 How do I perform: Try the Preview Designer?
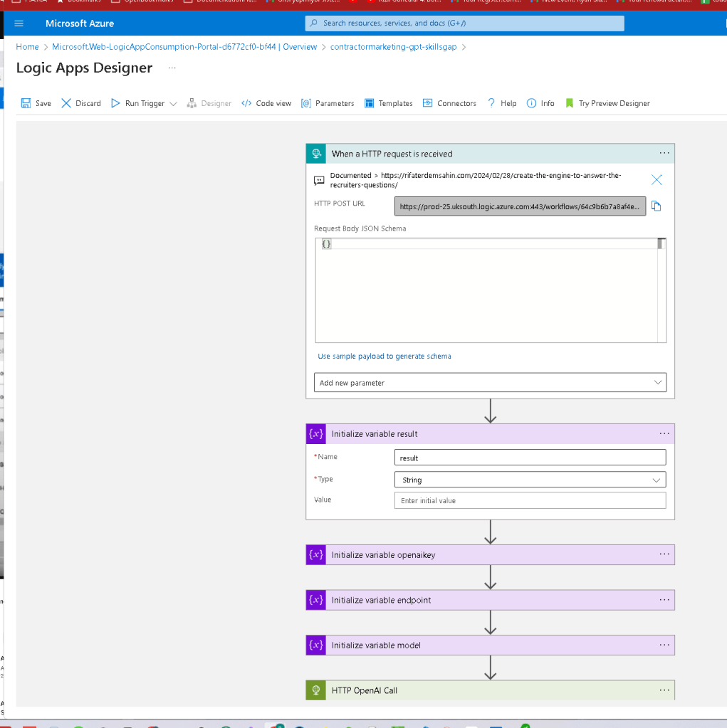607,103
